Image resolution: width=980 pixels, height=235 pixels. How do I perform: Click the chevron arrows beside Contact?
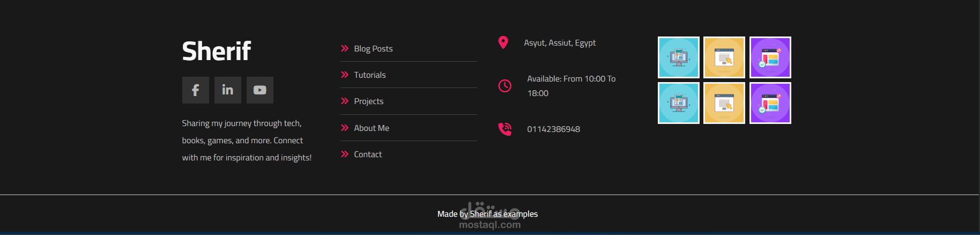(x=345, y=154)
